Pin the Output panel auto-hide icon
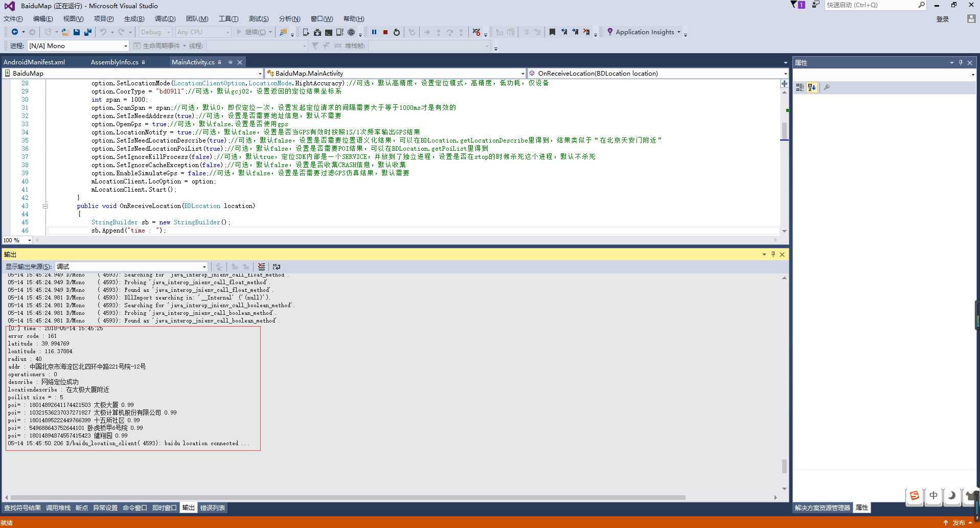980x528 pixels. pos(773,254)
